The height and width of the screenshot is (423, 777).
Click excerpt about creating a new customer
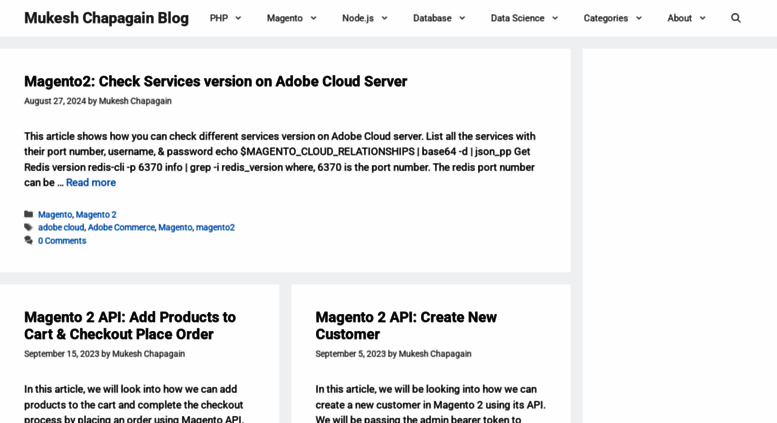pos(431,404)
